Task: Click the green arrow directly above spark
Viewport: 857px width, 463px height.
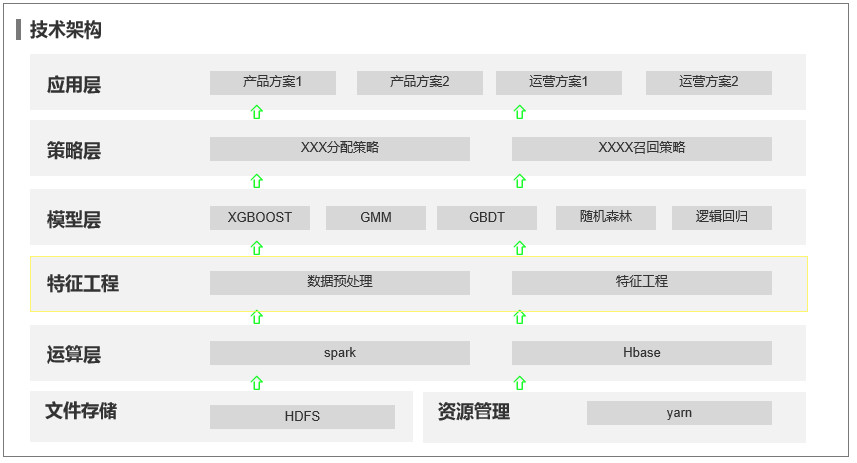Action: [x=256, y=317]
